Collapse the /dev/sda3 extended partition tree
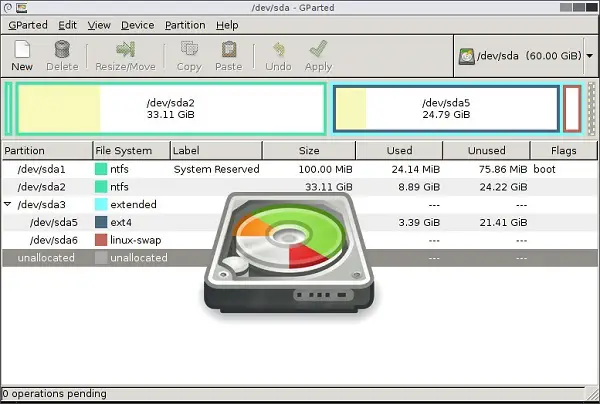This screenshot has height=404, width=600. tap(7, 204)
